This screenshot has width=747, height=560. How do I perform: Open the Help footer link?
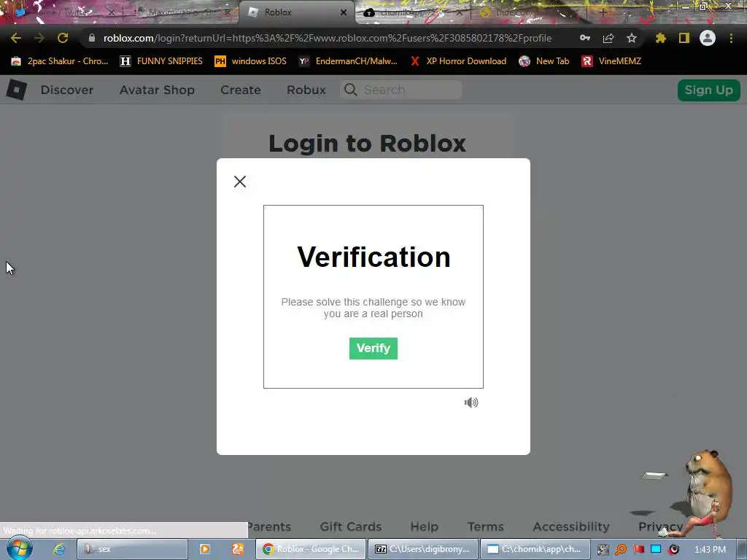pyautogui.click(x=424, y=526)
